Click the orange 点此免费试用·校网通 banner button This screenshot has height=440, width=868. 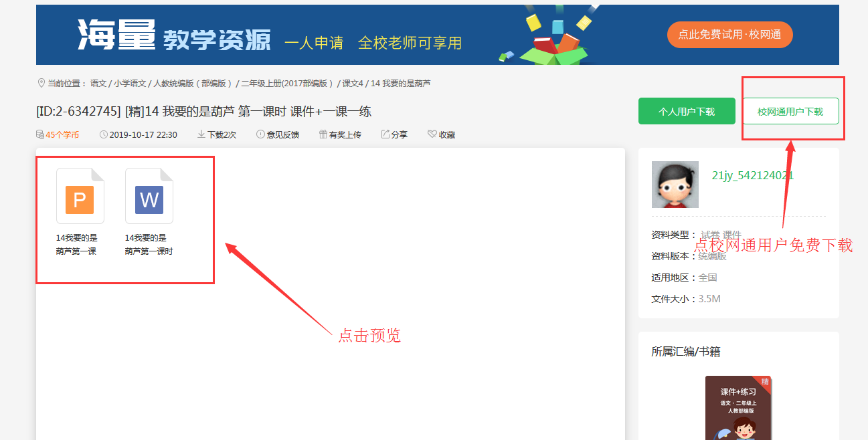pos(729,34)
